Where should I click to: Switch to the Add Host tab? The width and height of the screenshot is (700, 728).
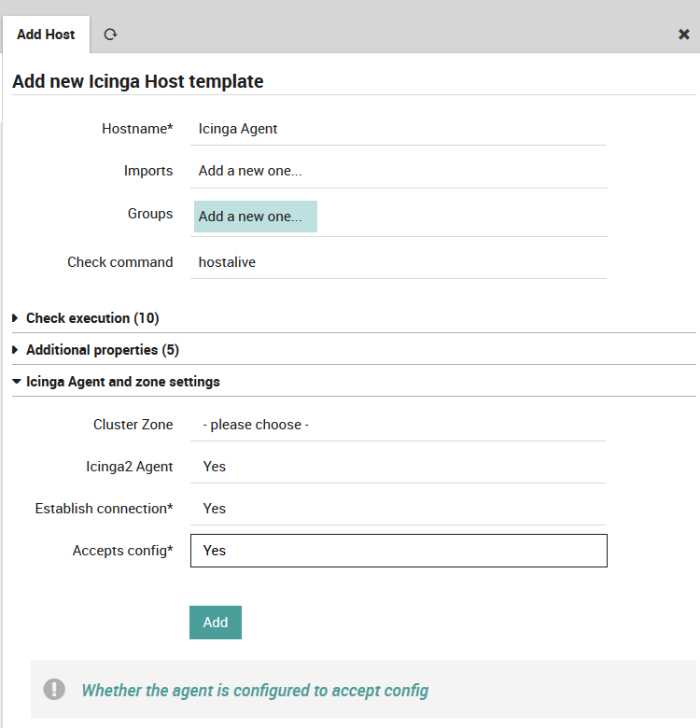click(46, 35)
